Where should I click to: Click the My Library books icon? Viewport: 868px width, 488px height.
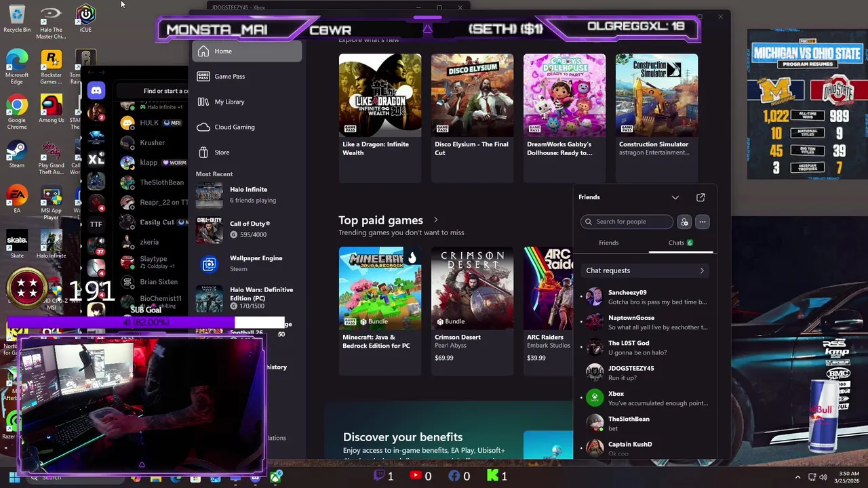(203, 102)
